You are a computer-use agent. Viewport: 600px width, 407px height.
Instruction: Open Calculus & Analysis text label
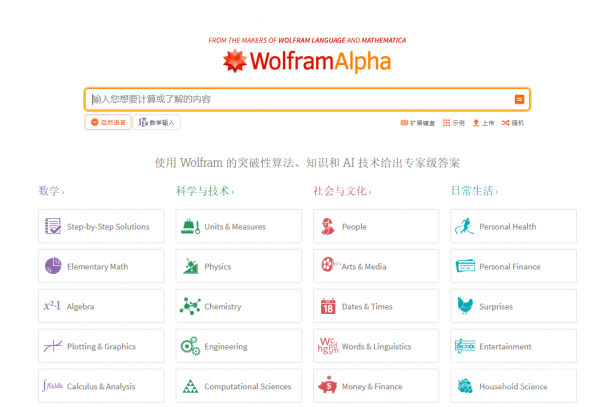point(101,386)
